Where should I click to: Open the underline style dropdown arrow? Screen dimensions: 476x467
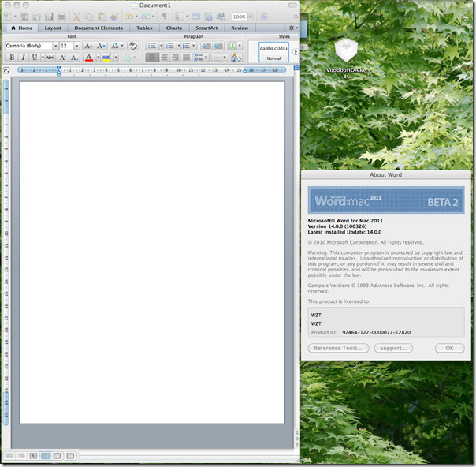coord(43,57)
